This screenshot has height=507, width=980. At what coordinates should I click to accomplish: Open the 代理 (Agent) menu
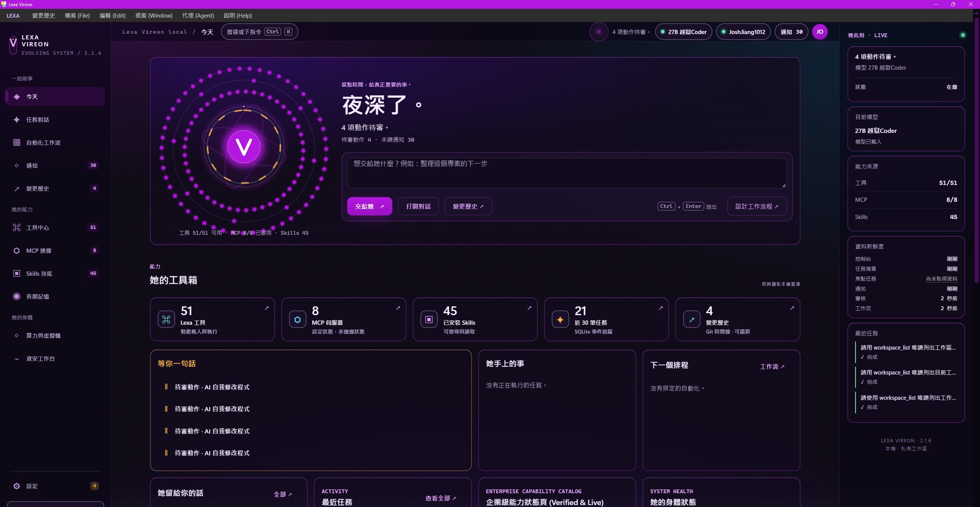[x=198, y=16]
